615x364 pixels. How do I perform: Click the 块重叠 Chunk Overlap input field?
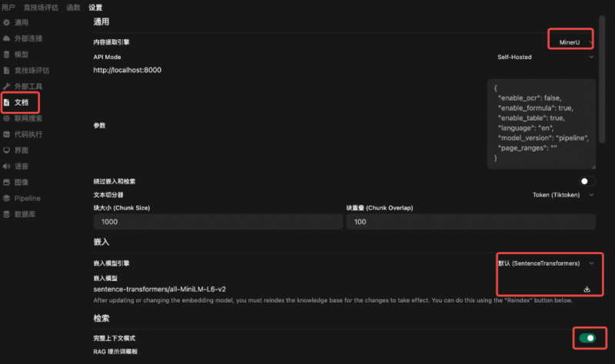(x=470, y=221)
